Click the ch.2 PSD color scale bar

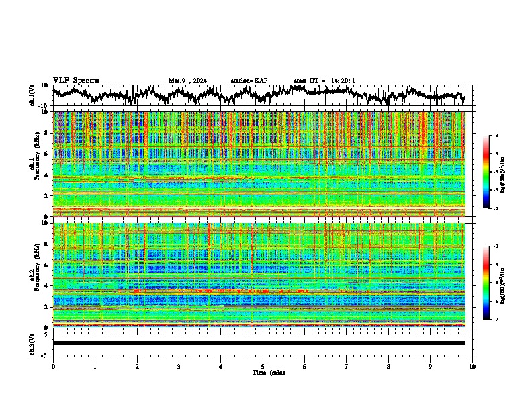point(486,283)
